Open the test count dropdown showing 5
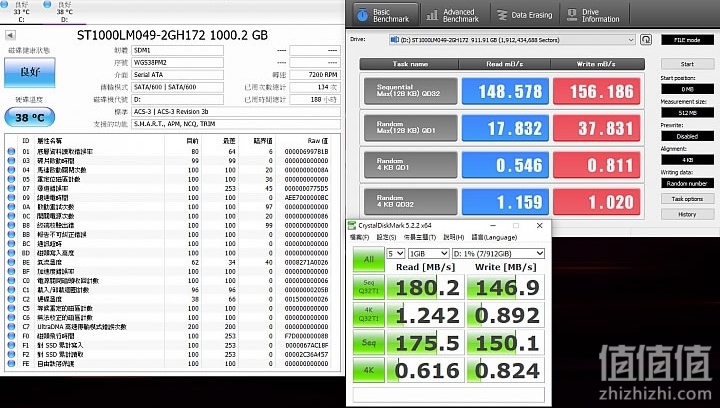 point(395,253)
